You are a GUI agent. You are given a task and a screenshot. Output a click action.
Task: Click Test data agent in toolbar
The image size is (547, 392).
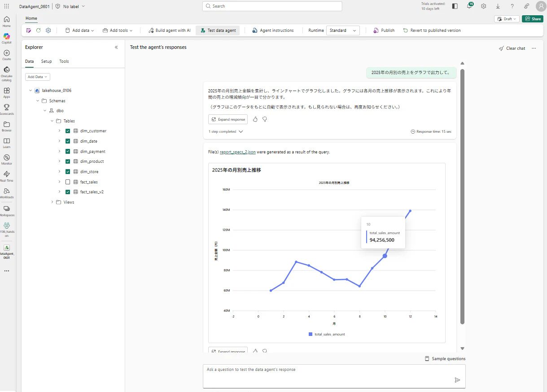click(x=218, y=30)
